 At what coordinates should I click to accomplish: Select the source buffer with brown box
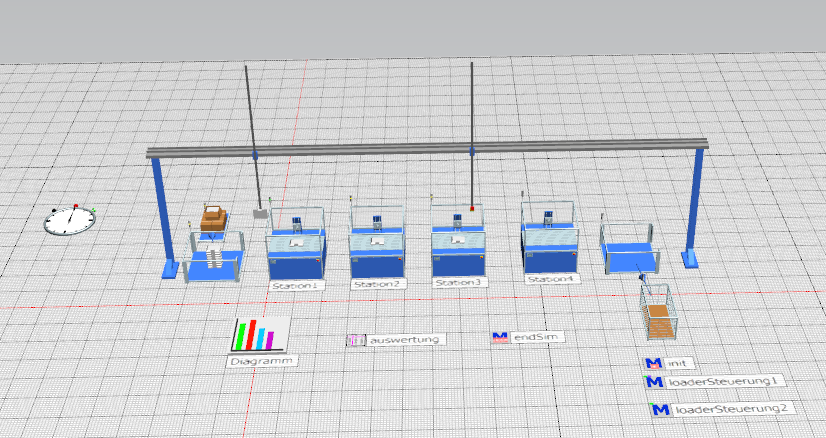[214, 245]
